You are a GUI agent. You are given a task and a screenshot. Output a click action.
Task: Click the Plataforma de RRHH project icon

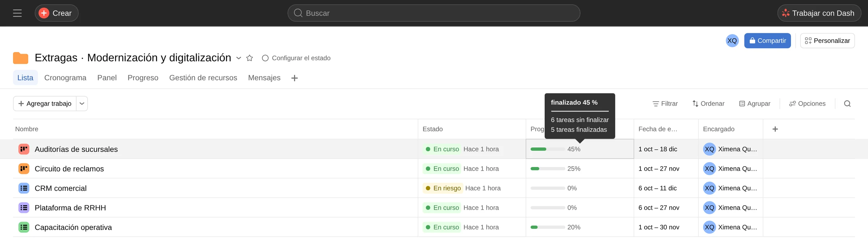click(24, 207)
